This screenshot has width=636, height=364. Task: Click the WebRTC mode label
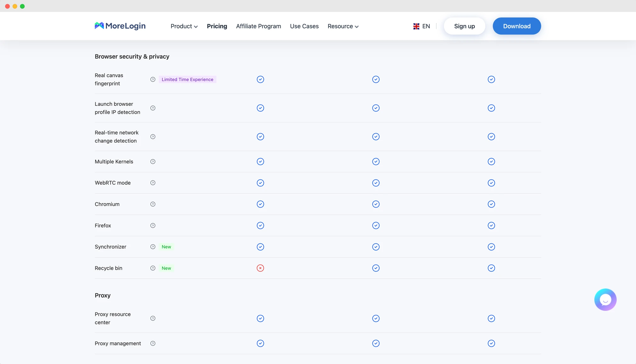coord(113,183)
